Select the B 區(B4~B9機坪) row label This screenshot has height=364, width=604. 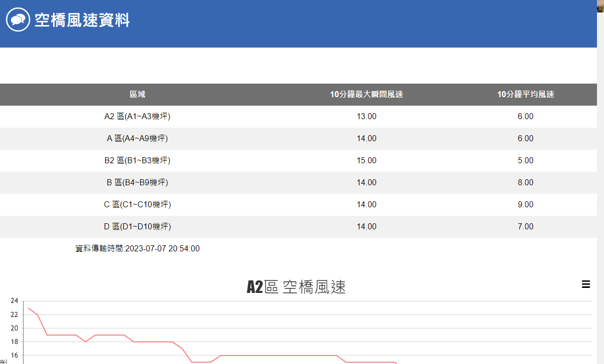(137, 183)
